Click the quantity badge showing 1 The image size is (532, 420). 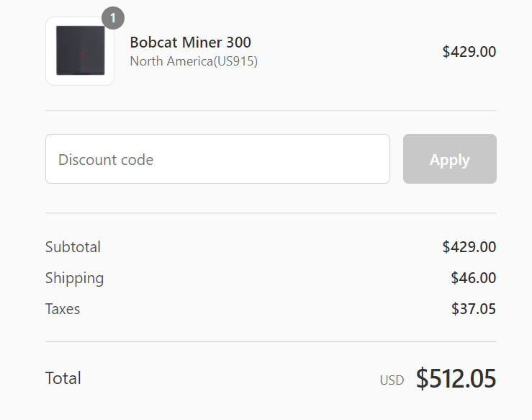[x=113, y=18]
